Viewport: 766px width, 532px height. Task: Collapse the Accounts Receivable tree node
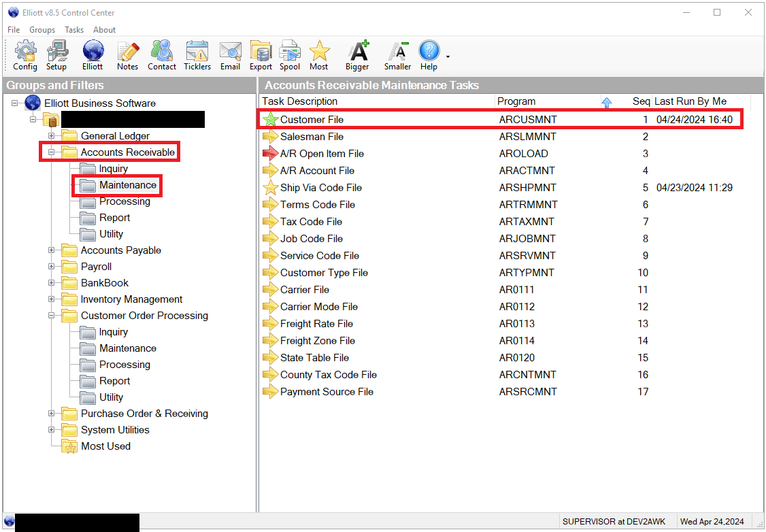coord(51,152)
